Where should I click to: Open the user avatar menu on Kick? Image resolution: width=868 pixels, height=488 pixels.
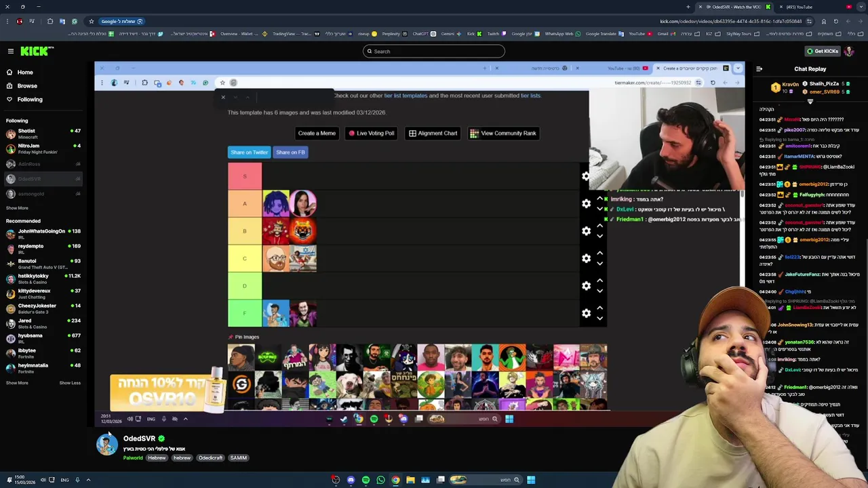click(850, 51)
